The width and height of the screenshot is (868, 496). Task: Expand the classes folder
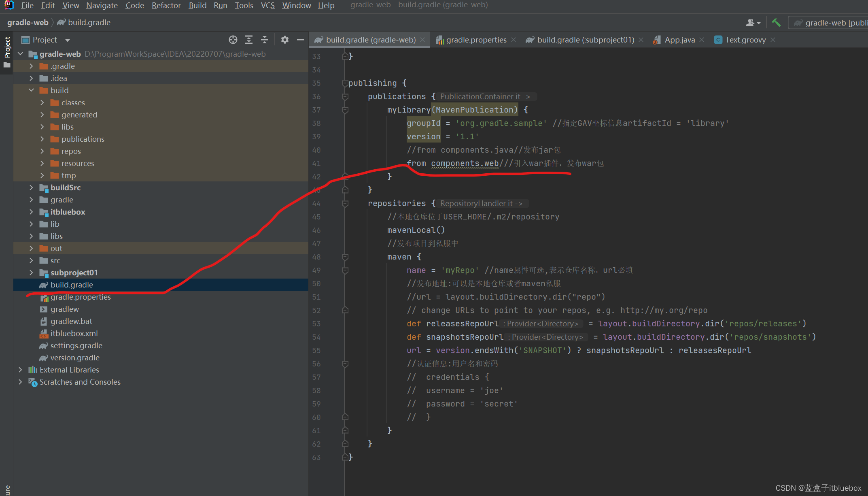[42, 102]
